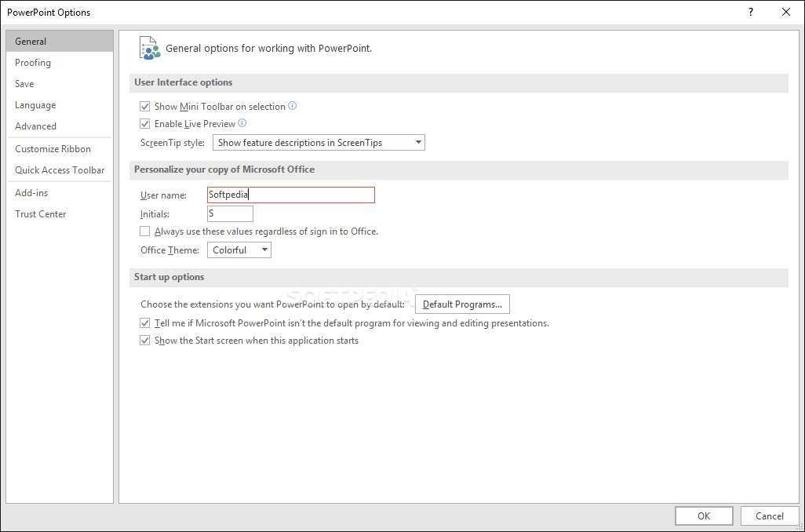Open Customize Ribbon settings
805x532 pixels.
[60, 149]
